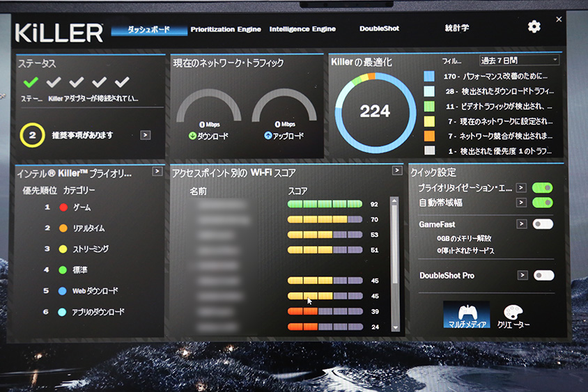
Task: Open the DoubleShot tab
Action: pyautogui.click(x=379, y=29)
